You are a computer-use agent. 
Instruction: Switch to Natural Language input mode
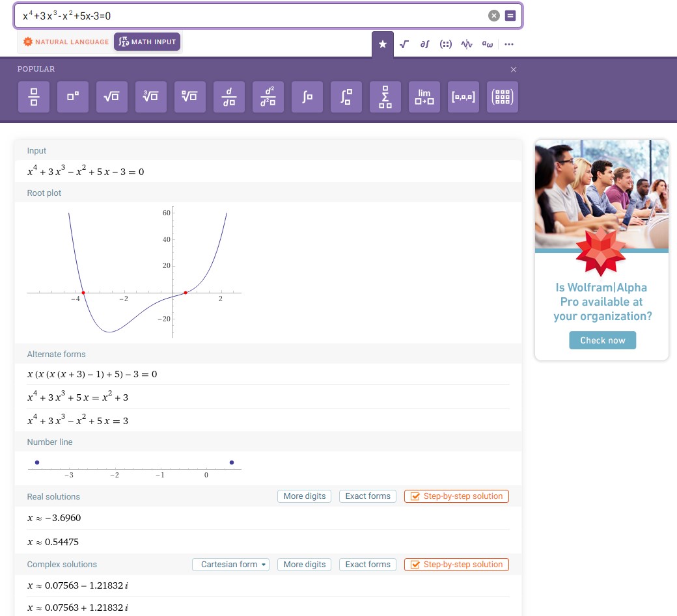pos(66,42)
